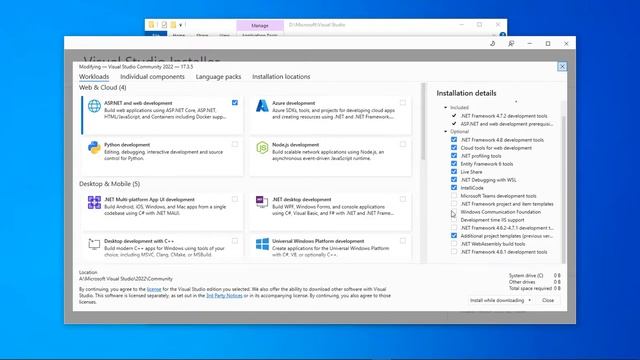Screen dimensions: 640x360
Task: Check the Node.js development workload
Action: click(x=403, y=144)
